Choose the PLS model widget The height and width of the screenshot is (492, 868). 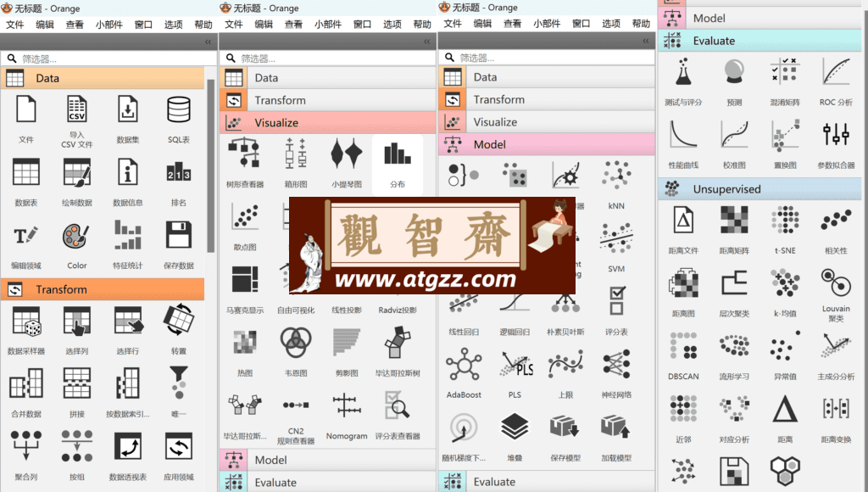click(515, 364)
